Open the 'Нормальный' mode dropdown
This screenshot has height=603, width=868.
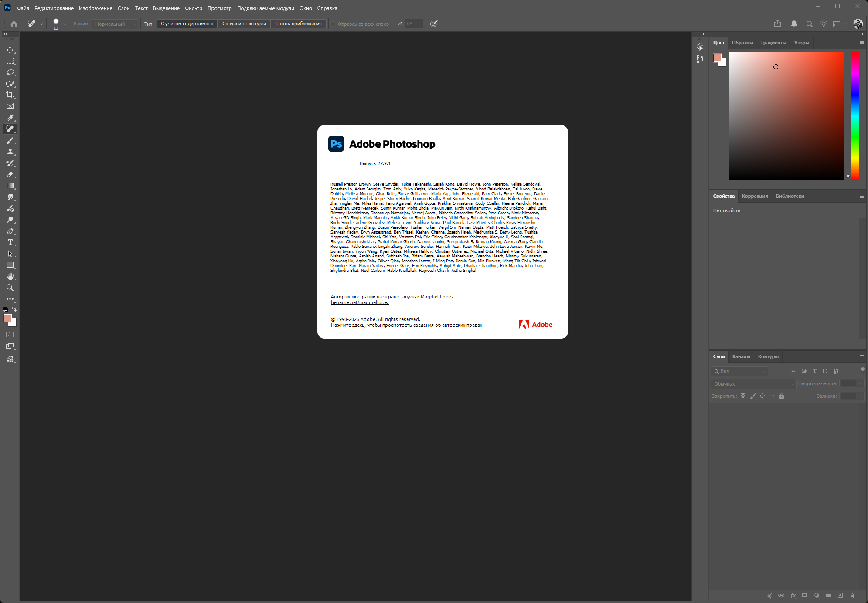[x=115, y=24]
